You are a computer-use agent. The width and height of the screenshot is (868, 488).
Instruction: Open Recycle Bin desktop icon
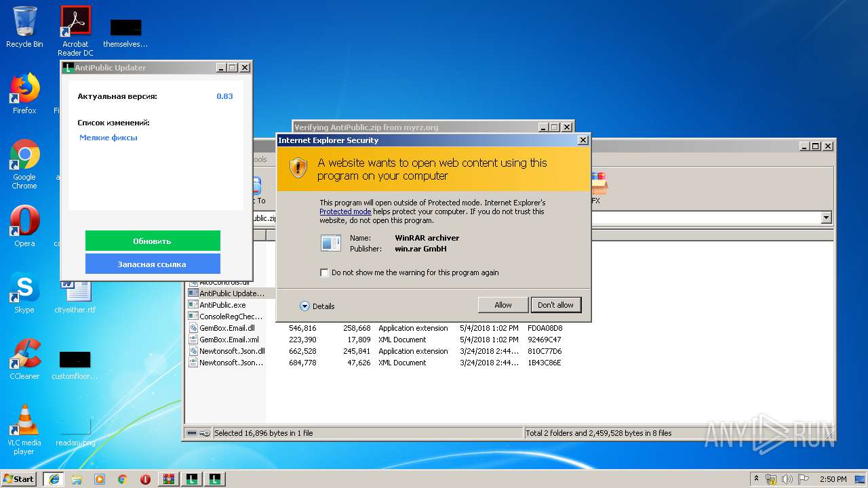point(24,27)
